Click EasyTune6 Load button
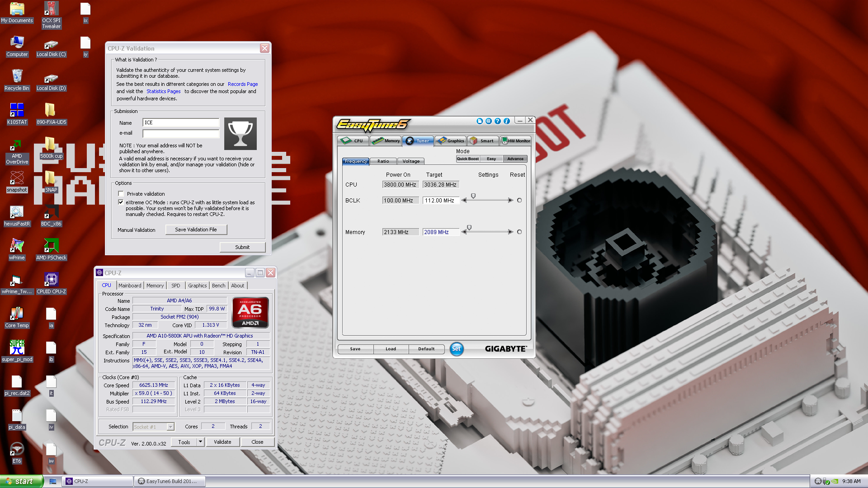The width and height of the screenshot is (868, 488). coord(391,349)
